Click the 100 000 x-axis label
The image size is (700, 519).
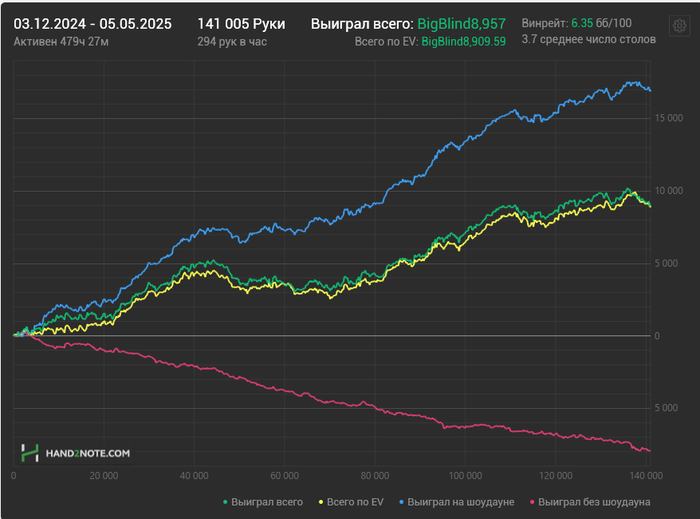click(465, 476)
